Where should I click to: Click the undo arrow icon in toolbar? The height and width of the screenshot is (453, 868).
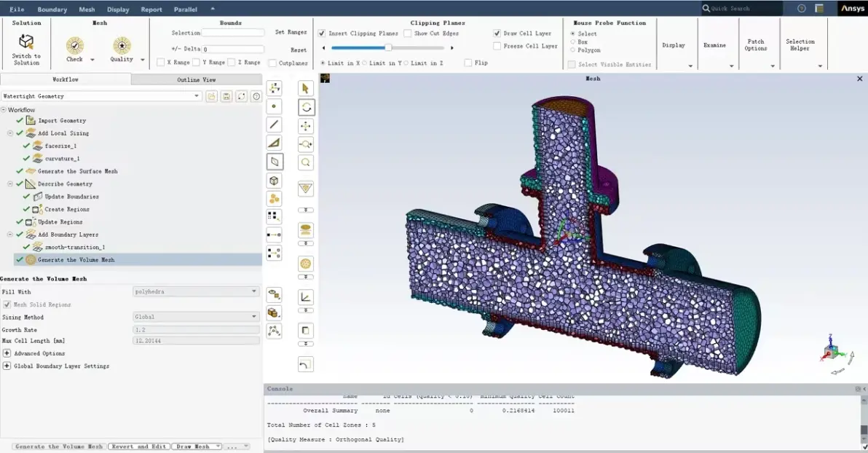[x=306, y=364]
